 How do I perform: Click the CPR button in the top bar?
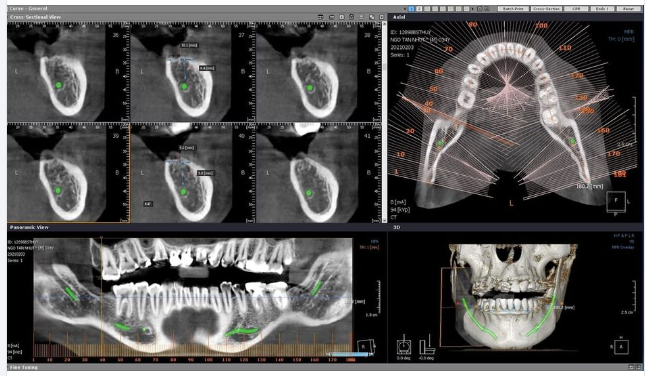pos(576,9)
